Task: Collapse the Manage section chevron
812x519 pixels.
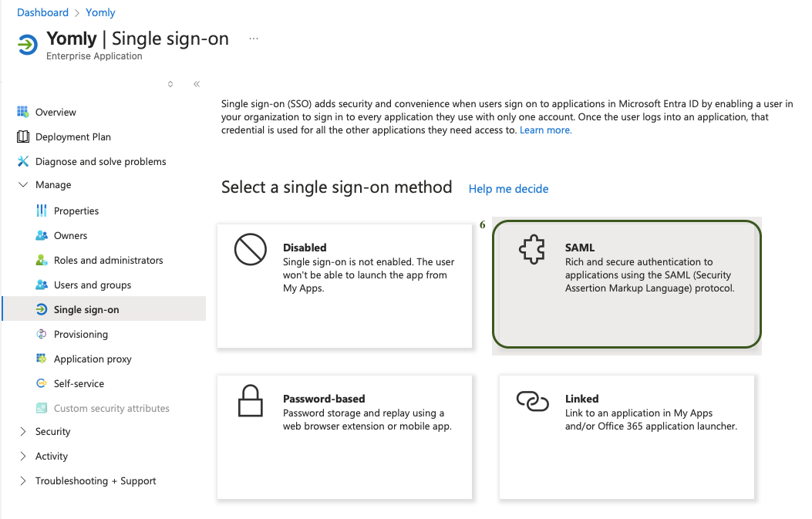Action: pyautogui.click(x=23, y=185)
